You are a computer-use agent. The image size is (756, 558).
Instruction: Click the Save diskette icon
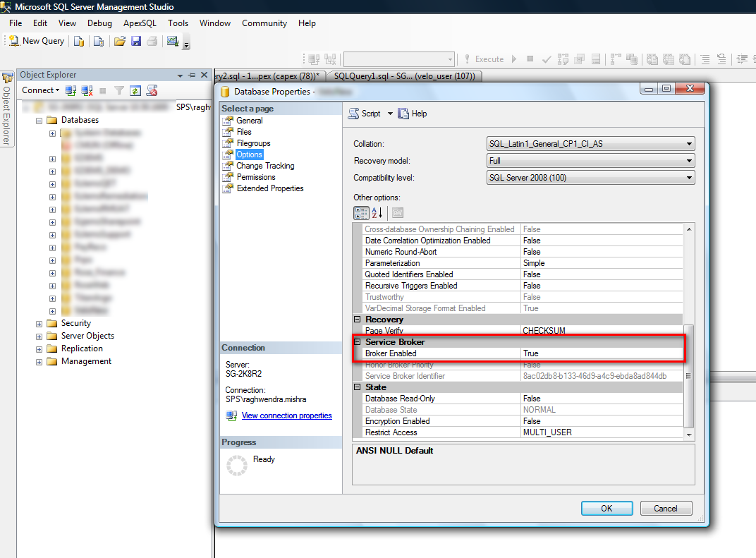[x=136, y=42]
